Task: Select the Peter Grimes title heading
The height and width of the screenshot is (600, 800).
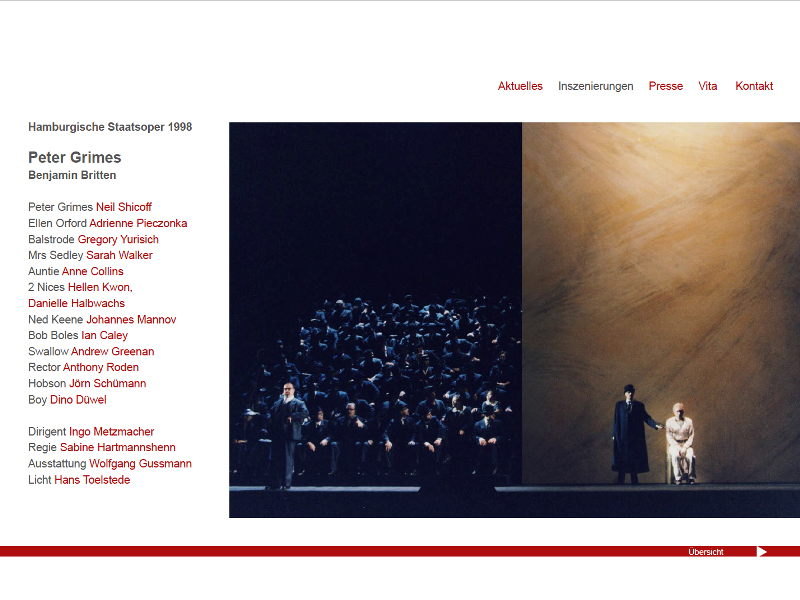Action: pyautogui.click(x=74, y=158)
